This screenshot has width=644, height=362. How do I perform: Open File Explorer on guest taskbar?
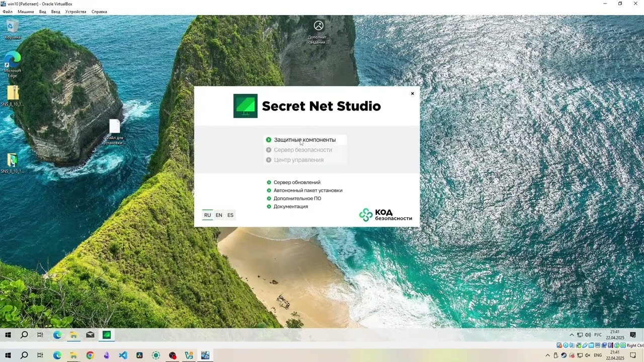73,335
